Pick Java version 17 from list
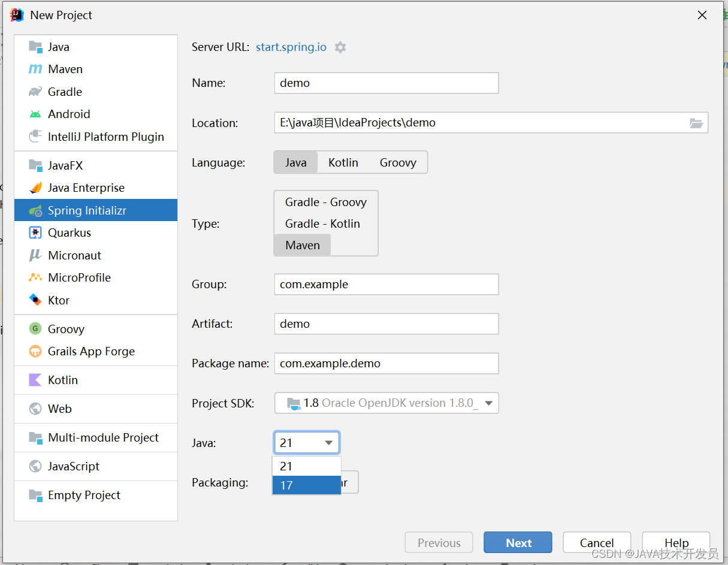Image resolution: width=728 pixels, height=565 pixels. 306,485
